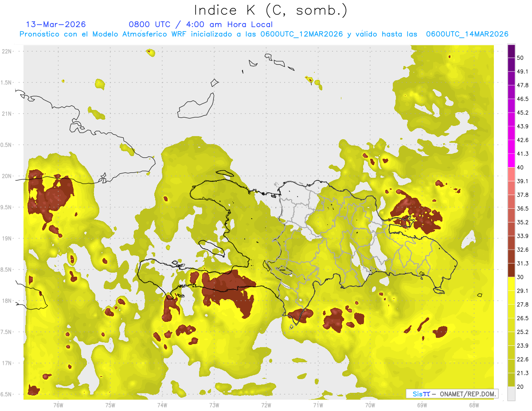532x411 pixels.
Task: Click the longitude axis label "68W"
Action: coord(474,405)
